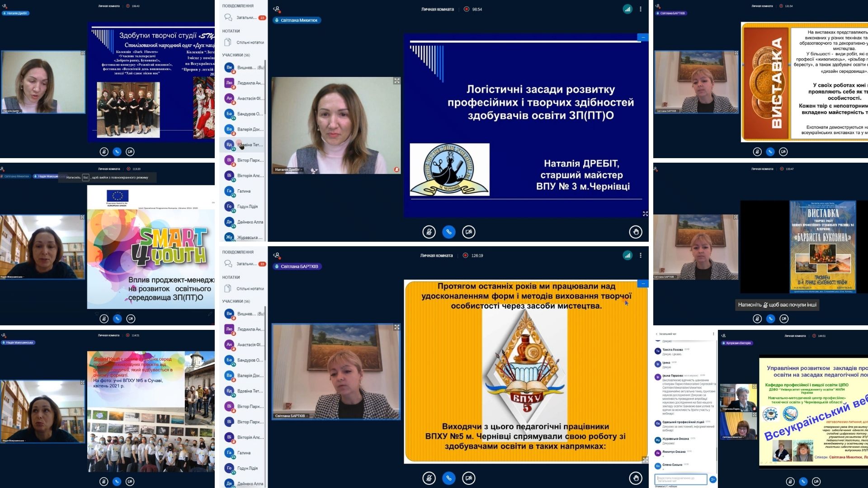The width and height of the screenshot is (868, 488).
Task: Toggle the user list icon in the 144:51 window
Action: [x=723, y=336]
